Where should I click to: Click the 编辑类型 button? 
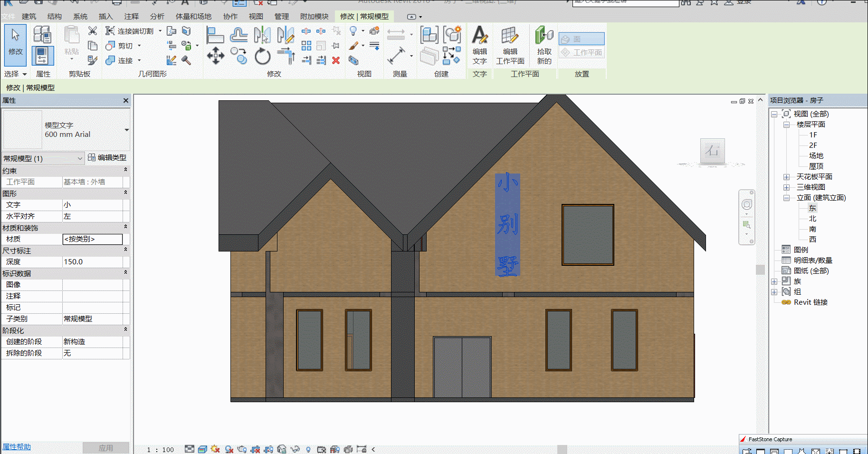click(x=107, y=158)
